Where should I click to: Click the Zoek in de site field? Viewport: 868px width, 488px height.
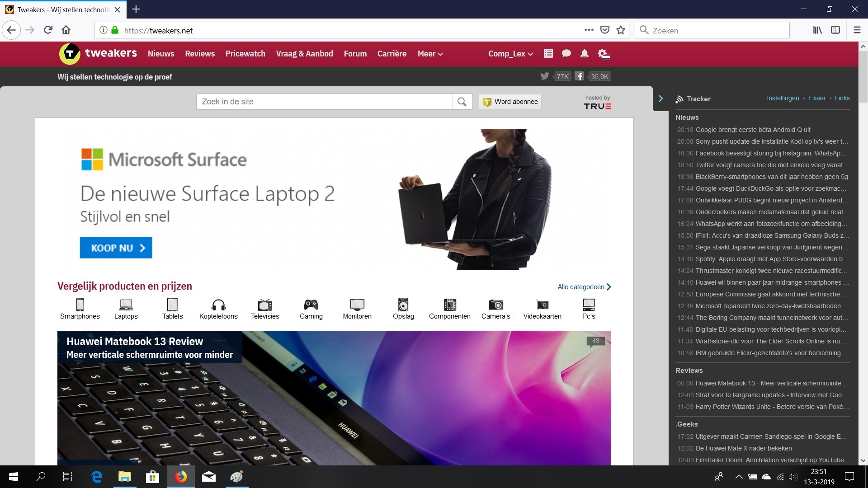pyautogui.click(x=325, y=102)
